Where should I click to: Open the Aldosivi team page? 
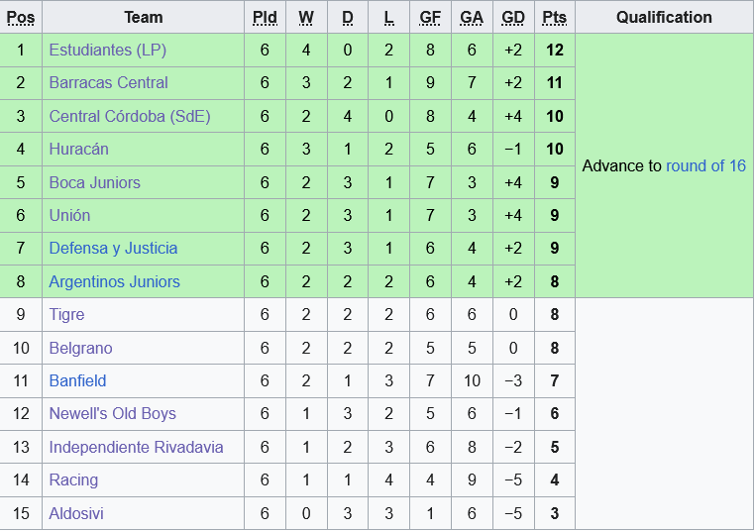76,513
